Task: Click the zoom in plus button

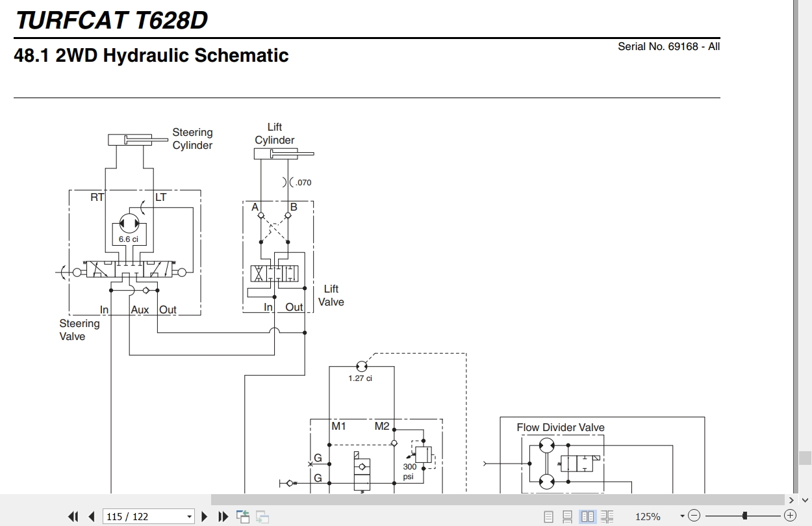Action: (790, 516)
